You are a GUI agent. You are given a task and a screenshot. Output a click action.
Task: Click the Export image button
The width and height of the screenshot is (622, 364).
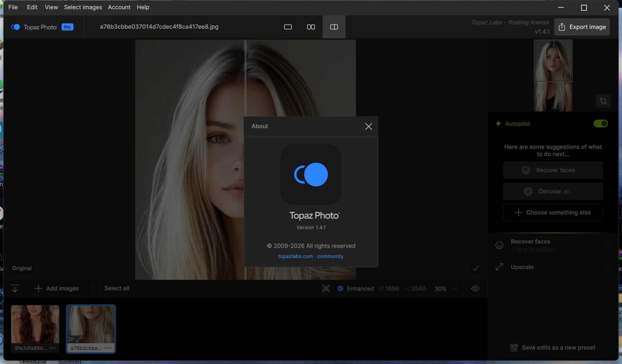click(582, 27)
